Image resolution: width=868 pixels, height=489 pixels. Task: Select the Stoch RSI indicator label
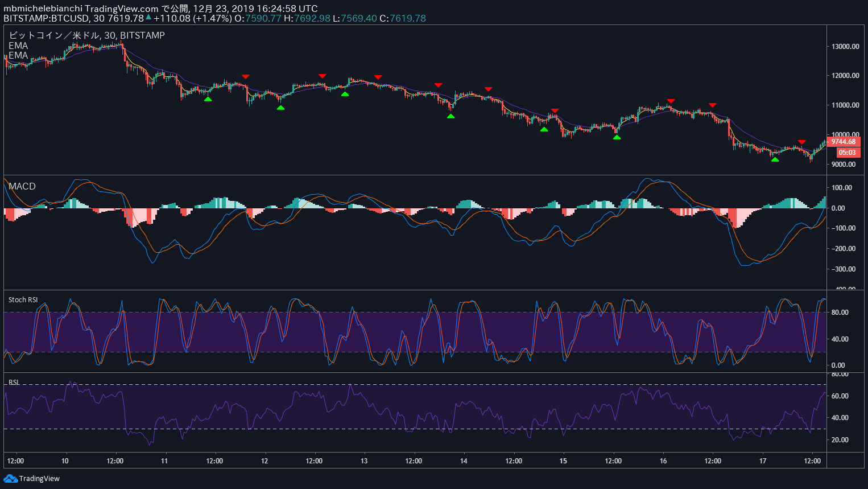pos(23,299)
